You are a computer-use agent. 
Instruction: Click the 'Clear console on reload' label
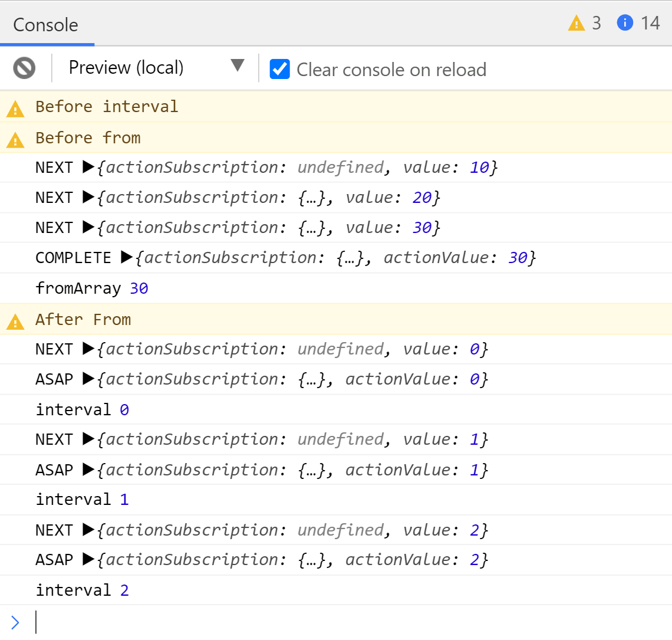coord(391,70)
